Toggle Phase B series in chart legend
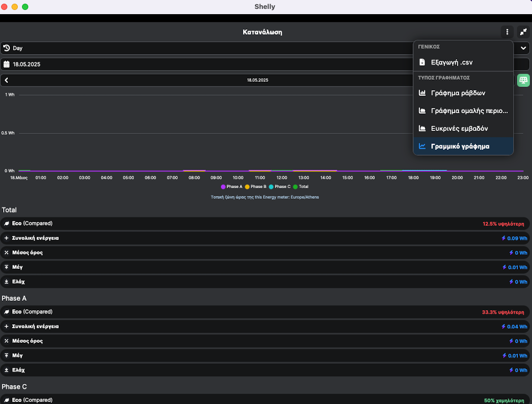 [x=256, y=187]
